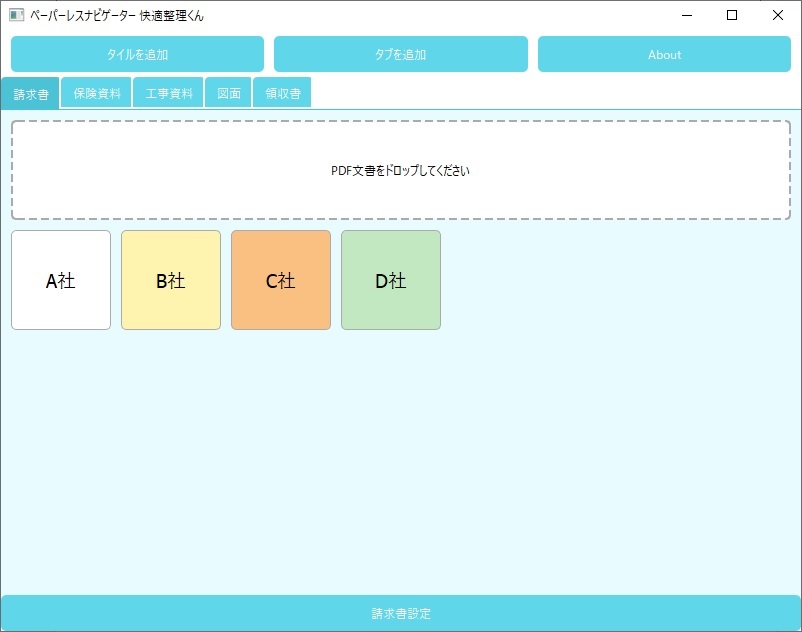This screenshot has height=632, width=802.
Task: Open the C社 tile
Action: point(280,280)
